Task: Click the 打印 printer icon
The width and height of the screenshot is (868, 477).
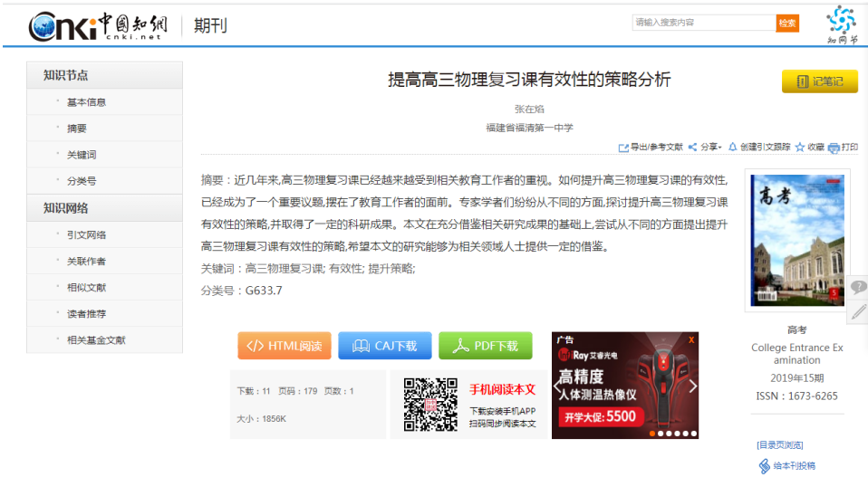Action: tap(834, 148)
